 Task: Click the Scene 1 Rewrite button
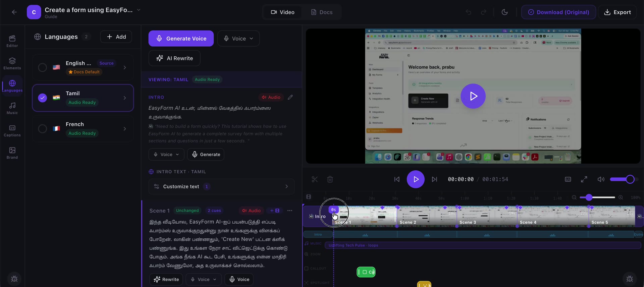click(x=166, y=279)
